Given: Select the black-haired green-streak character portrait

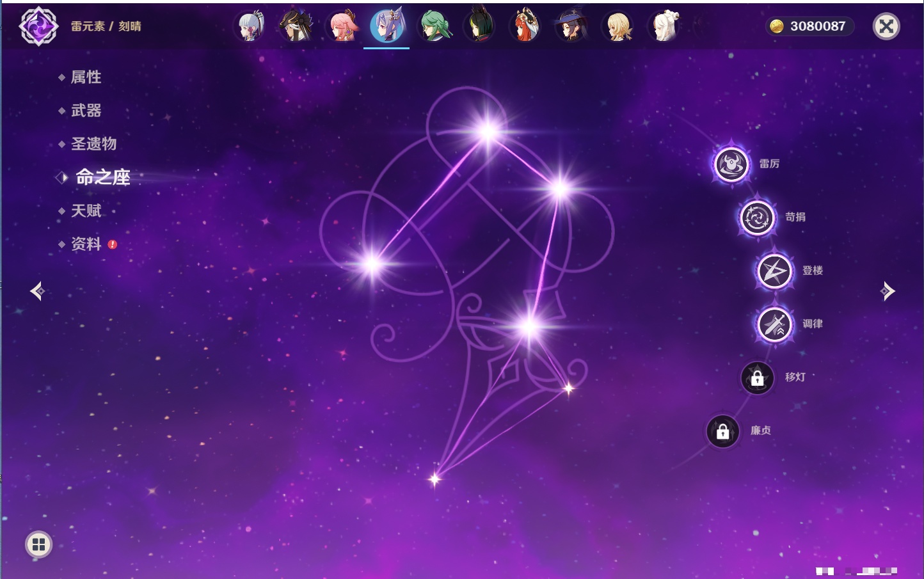Looking at the screenshot, I should (481, 26).
